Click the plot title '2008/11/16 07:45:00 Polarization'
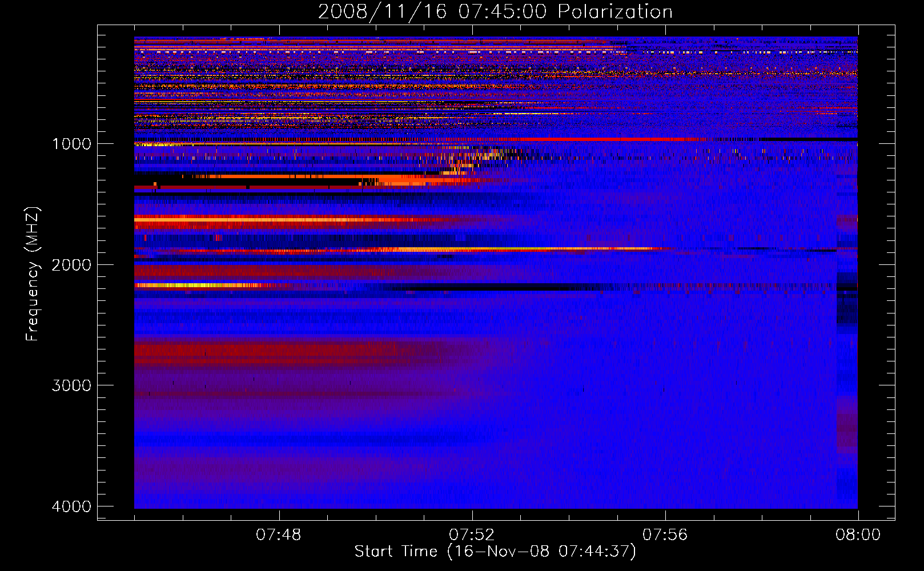 pyautogui.click(x=495, y=11)
